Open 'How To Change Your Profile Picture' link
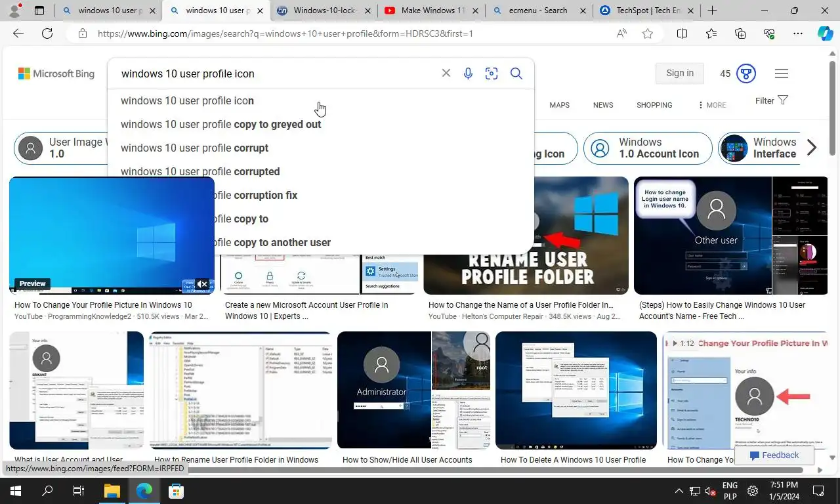Image resolution: width=840 pixels, height=504 pixels. 103,305
